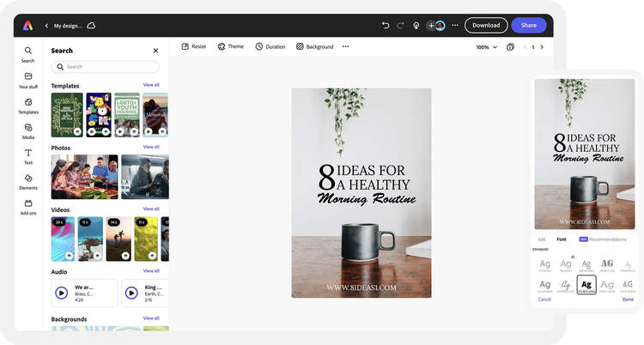Click the Share button

(529, 25)
